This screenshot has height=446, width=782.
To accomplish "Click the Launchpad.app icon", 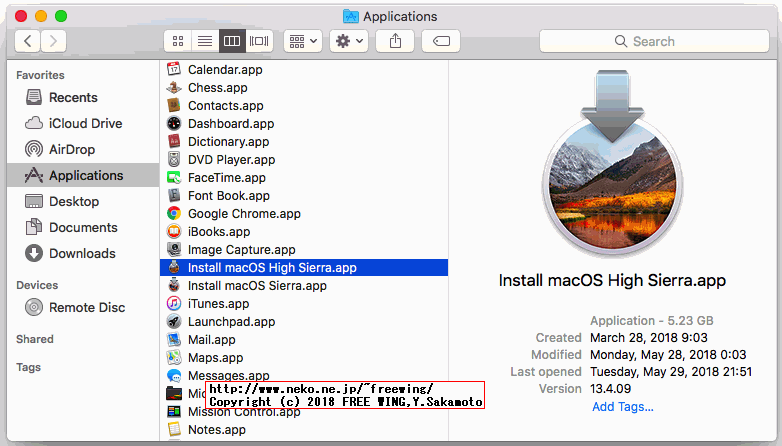I will [174, 321].
